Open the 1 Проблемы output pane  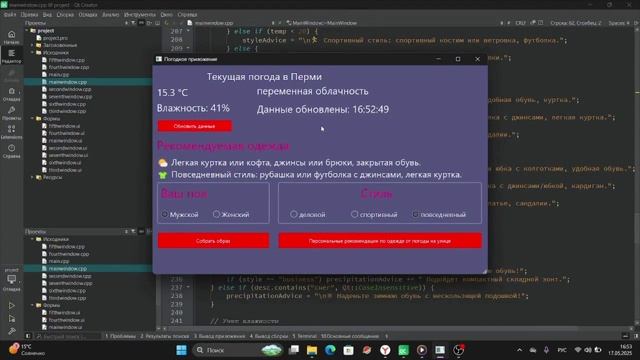120,336
